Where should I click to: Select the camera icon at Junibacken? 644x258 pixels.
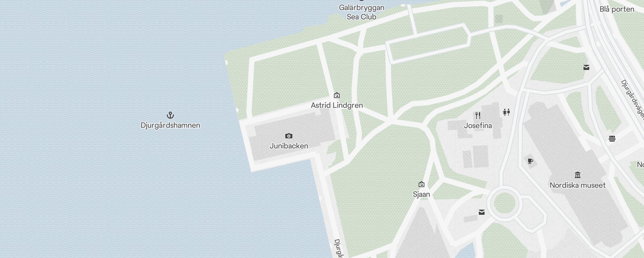click(289, 136)
